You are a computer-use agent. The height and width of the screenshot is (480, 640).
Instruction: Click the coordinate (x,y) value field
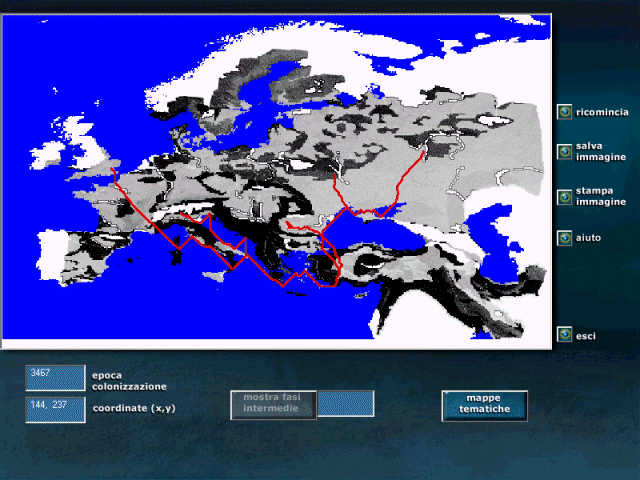(55, 410)
